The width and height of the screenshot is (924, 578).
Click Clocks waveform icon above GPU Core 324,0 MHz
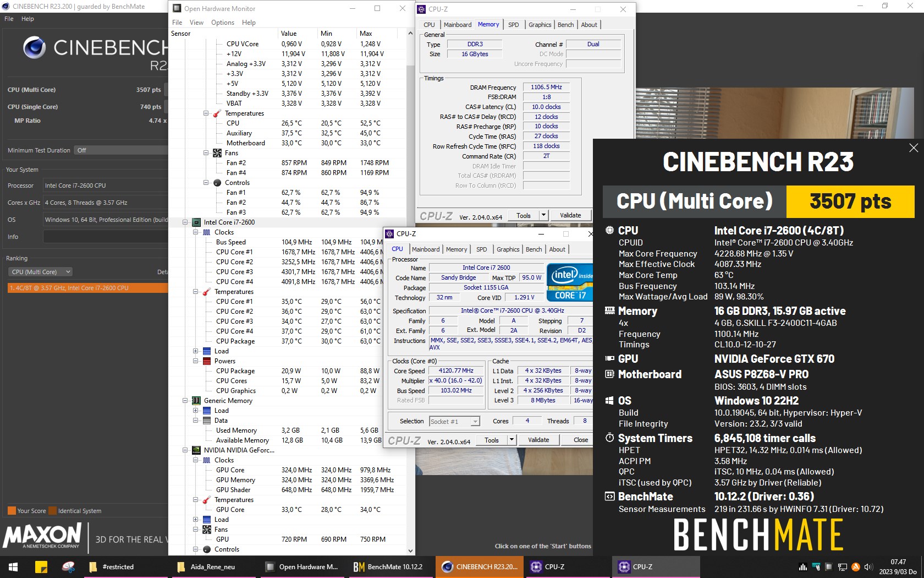click(x=207, y=460)
